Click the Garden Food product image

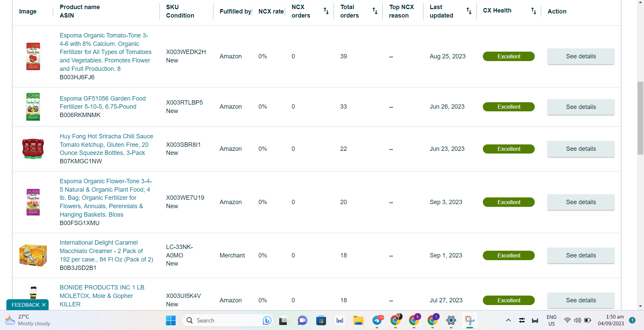tap(33, 107)
